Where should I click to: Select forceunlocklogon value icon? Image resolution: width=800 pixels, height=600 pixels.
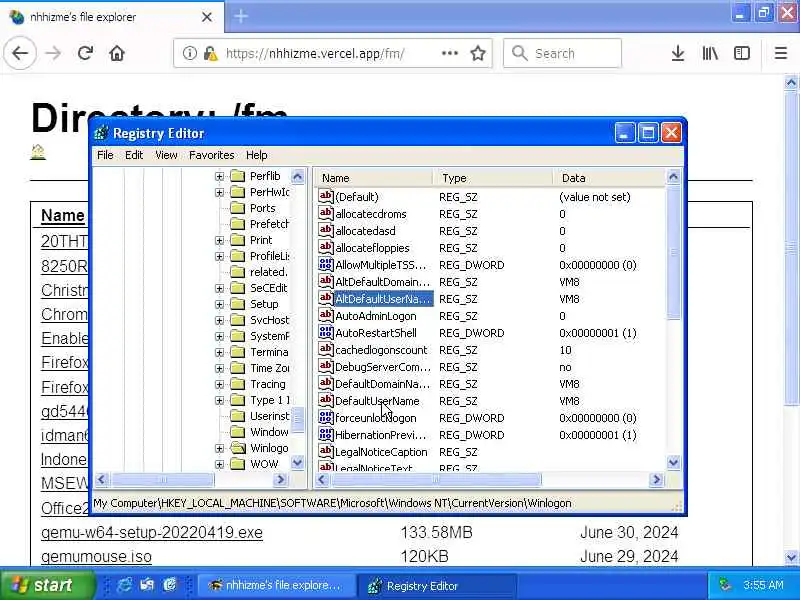click(326, 417)
